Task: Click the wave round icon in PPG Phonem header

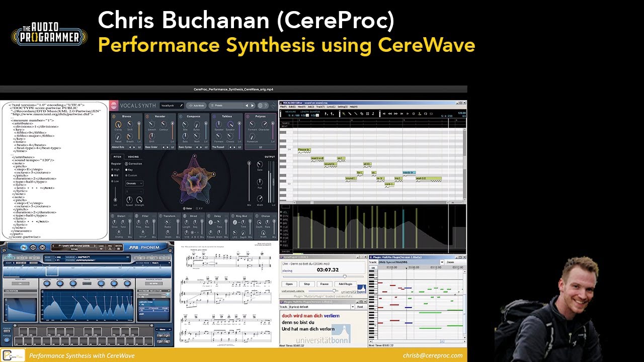Action: 24,247
